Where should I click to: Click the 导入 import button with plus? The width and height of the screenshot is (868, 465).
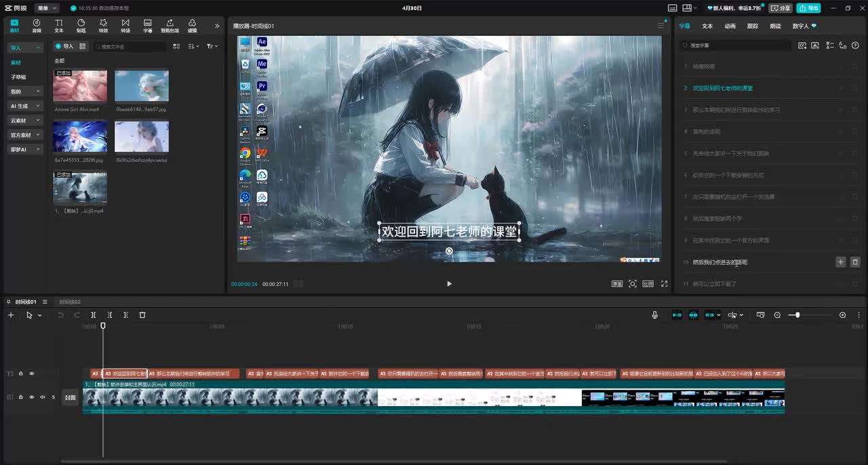click(x=64, y=46)
